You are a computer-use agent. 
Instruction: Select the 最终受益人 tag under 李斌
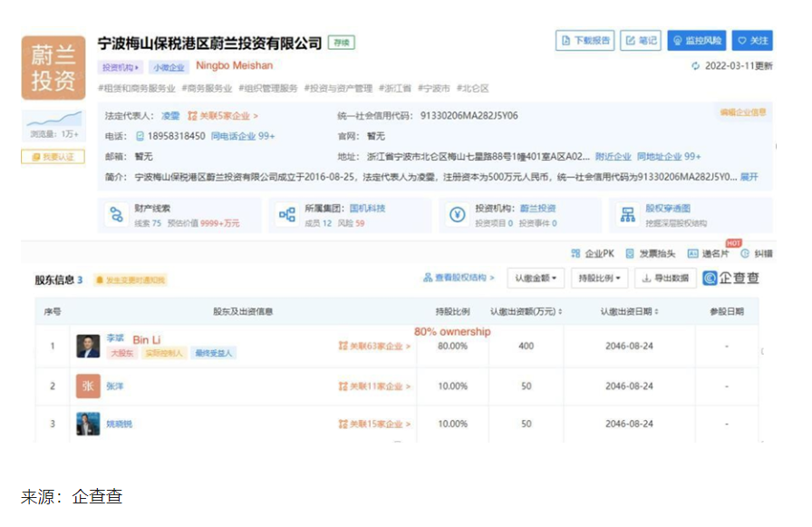click(x=213, y=353)
